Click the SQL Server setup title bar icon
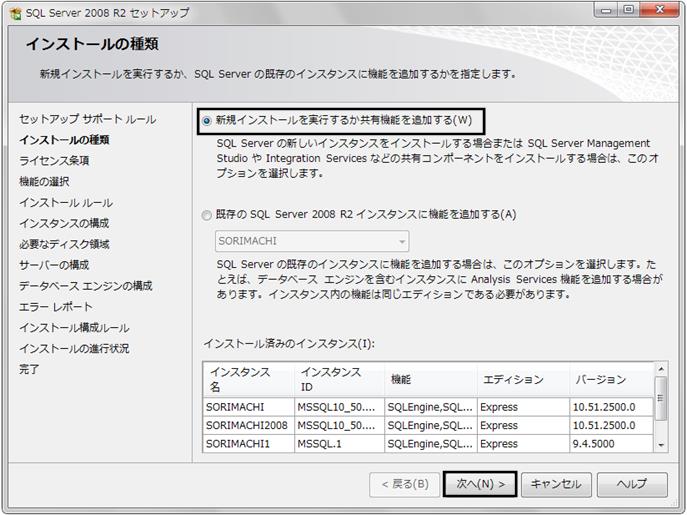The image size is (687, 515). 15,13
